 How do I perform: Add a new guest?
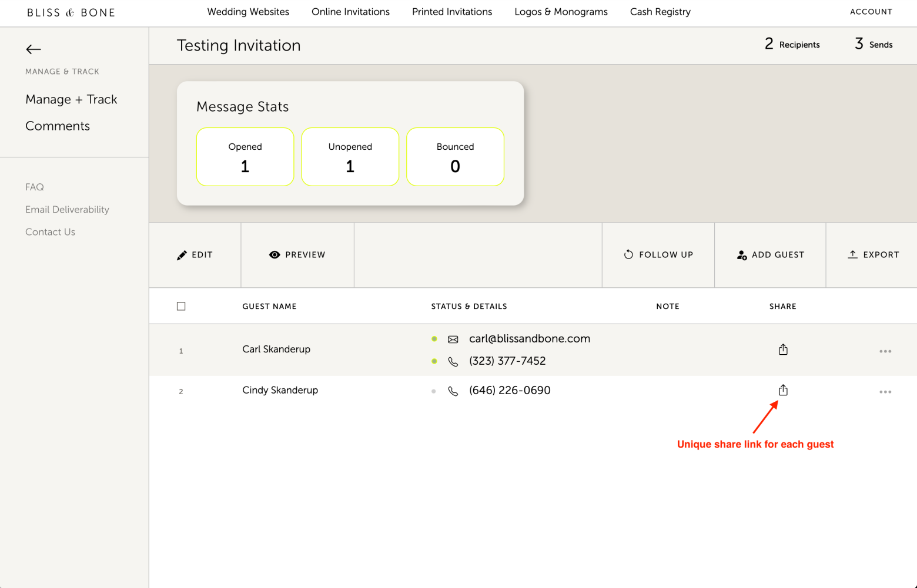770,255
